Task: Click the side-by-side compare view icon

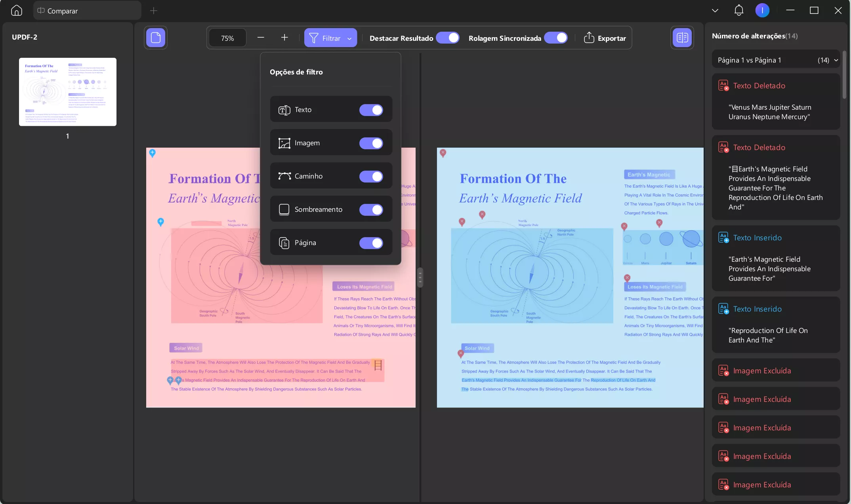Action: click(x=682, y=38)
